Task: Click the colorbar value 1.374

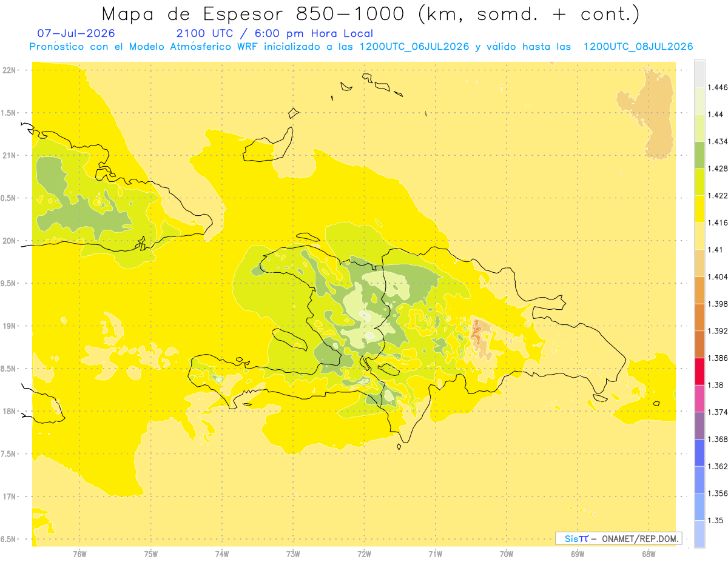Action: click(718, 412)
